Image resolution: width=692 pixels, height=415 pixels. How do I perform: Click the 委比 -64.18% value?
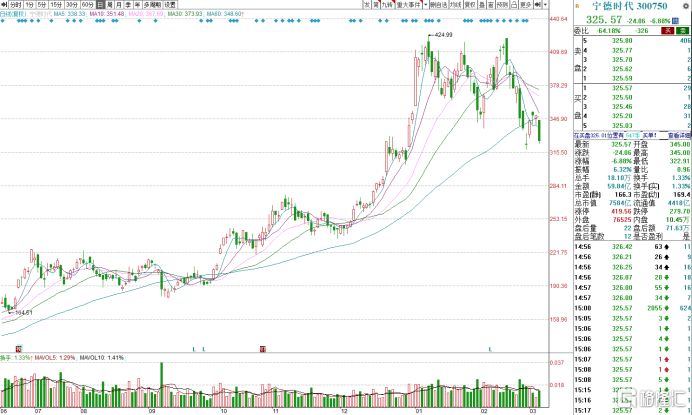[x=609, y=30]
